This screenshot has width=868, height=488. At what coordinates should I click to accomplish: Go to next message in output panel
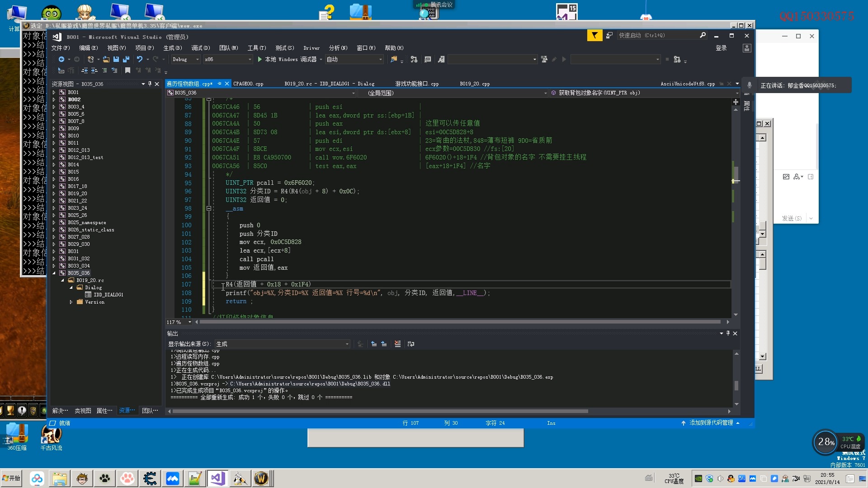384,344
